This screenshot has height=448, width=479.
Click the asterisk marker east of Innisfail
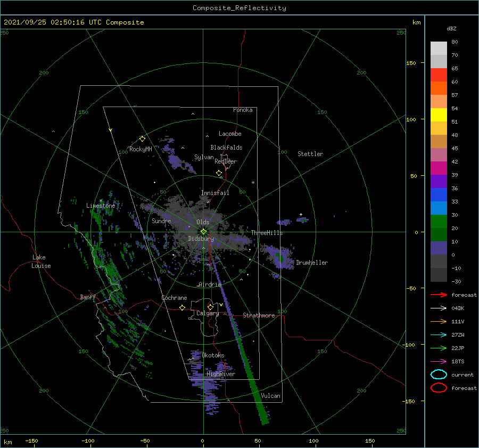tap(253, 183)
